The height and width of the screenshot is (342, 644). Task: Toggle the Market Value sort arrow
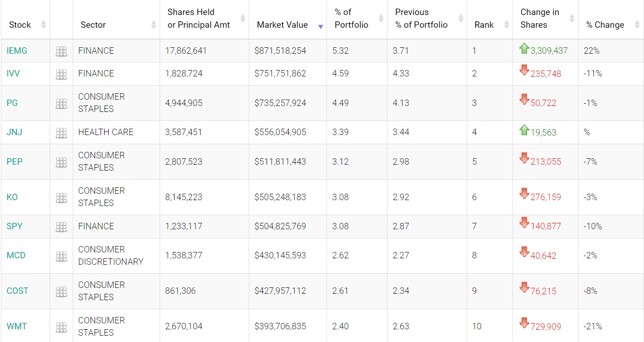coord(321,26)
